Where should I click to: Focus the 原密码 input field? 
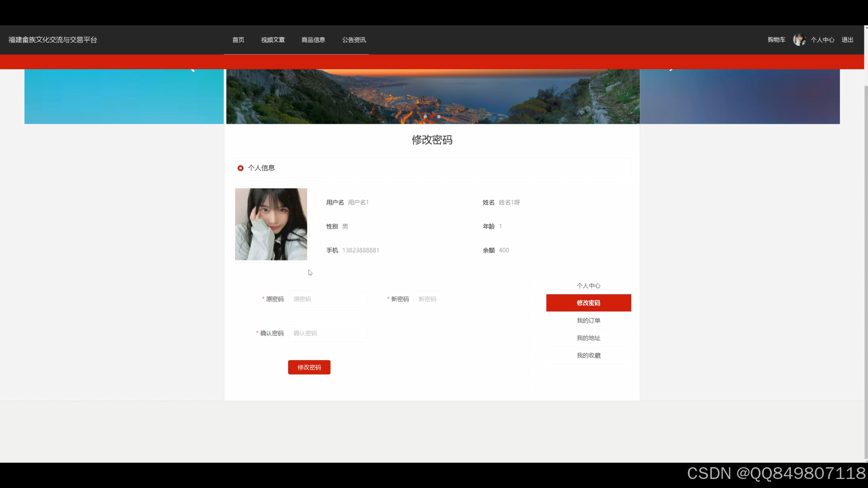click(327, 299)
